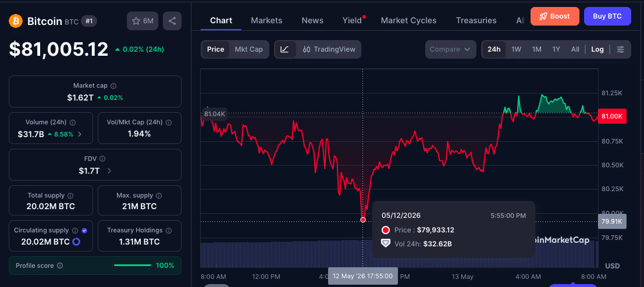This screenshot has height=287, width=644.
Task: Expand FDV details chevron
Action: click(109, 171)
